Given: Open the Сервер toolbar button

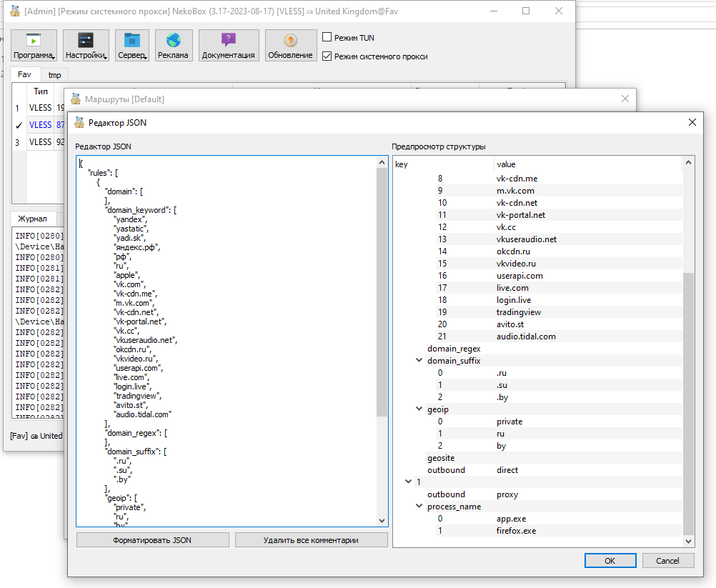Looking at the screenshot, I should [x=132, y=46].
